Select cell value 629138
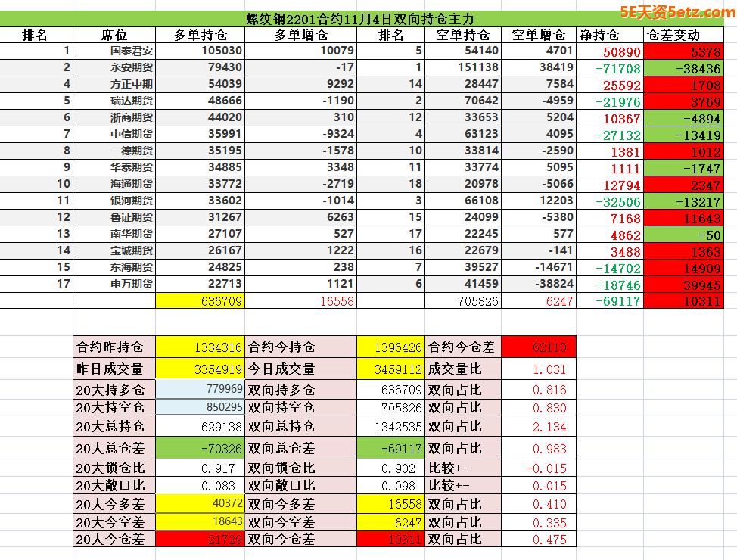737x560 pixels. tap(201, 427)
